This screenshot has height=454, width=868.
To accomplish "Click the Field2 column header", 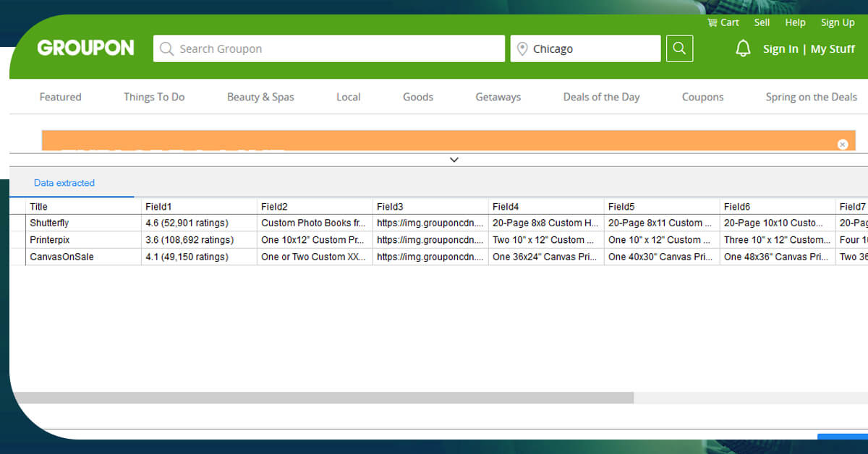I will [x=315, y=207].
